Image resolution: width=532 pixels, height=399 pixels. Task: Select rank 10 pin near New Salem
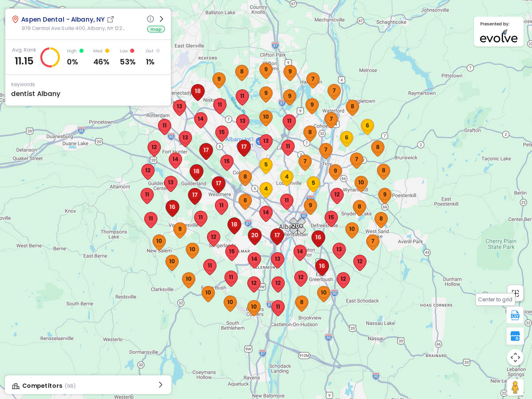tap(159, 242)
